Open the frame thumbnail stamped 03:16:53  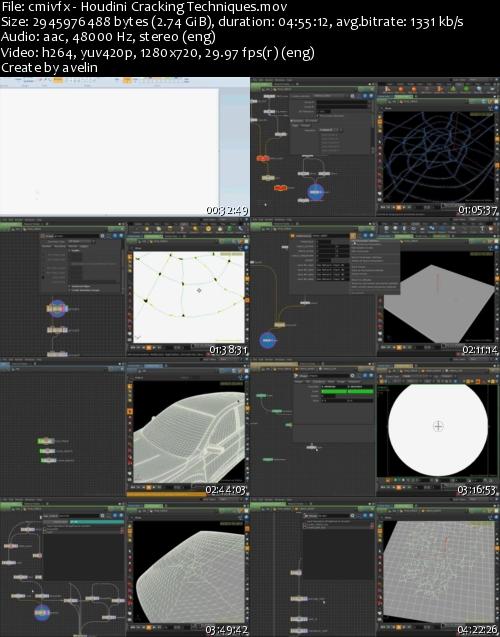[x=375, y=427]
